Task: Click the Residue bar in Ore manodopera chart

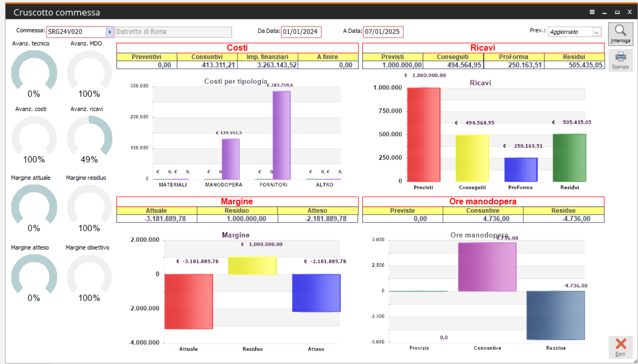Action: tap(556, 315)
